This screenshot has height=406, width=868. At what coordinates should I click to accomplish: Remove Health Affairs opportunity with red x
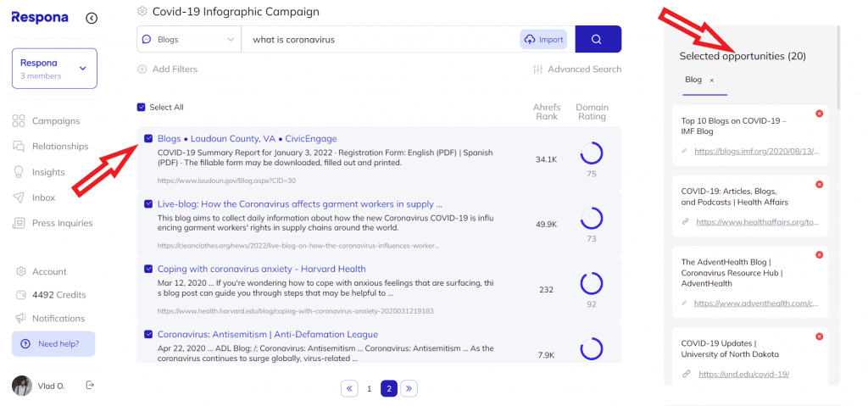click(x=820, y=184)
